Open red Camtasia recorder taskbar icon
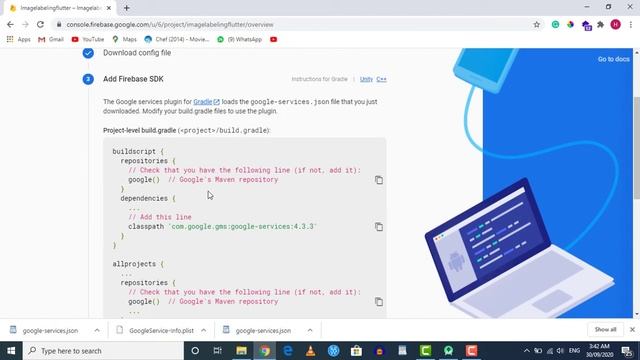640x360 pixels. tap(471, 351)
